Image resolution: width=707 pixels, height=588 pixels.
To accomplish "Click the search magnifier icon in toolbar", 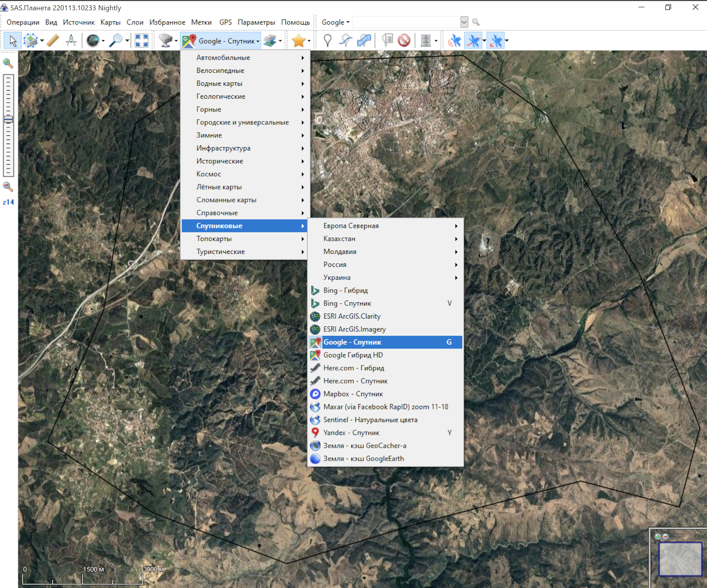I will [477, 23].
